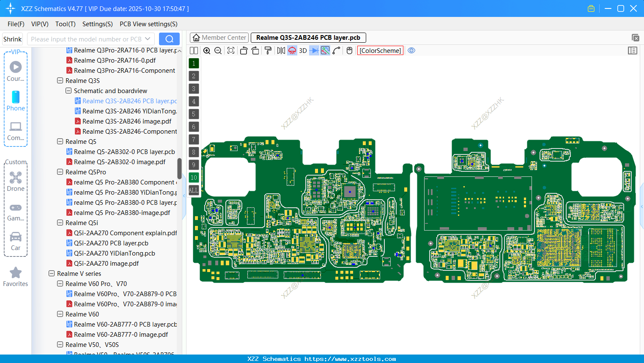644x363 pixels.
Task: Click the rotate left toolbar icon
Action: pyautogui.click(x=244, y=50)
